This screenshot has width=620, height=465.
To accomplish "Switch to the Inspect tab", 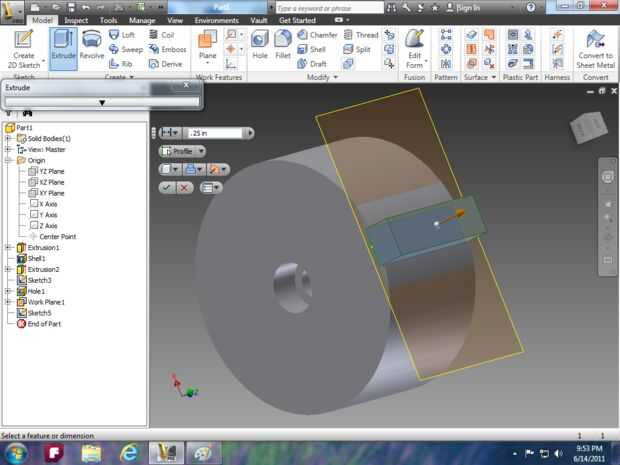I will (x=76, y=20).
